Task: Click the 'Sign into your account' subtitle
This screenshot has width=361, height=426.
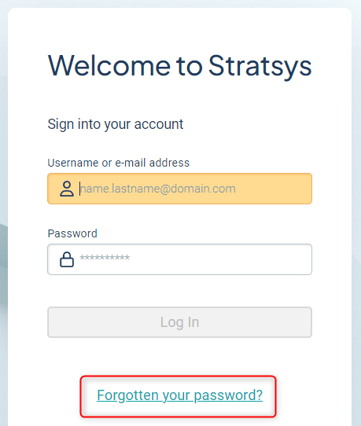Action: coord(115,124)
